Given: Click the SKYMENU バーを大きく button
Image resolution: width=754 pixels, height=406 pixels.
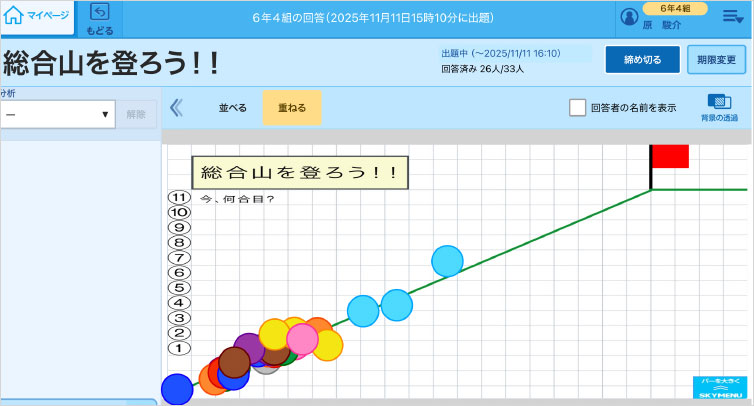Looking at the screenshot, I should 719,389.
